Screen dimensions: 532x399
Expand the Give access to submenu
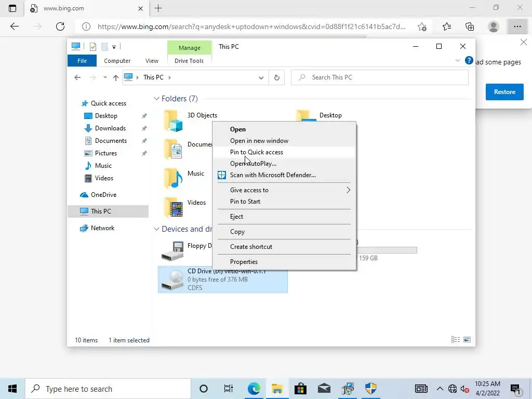(284, 190)
